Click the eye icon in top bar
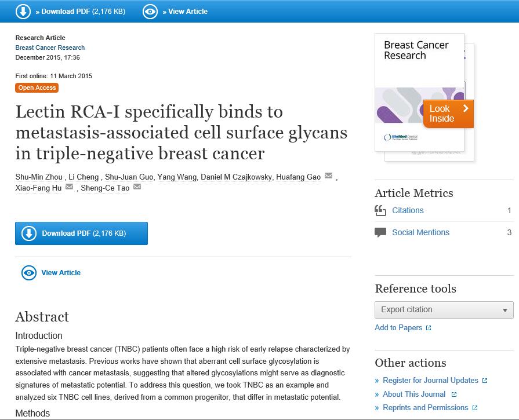Screen dimensions: 519x420 150,12
